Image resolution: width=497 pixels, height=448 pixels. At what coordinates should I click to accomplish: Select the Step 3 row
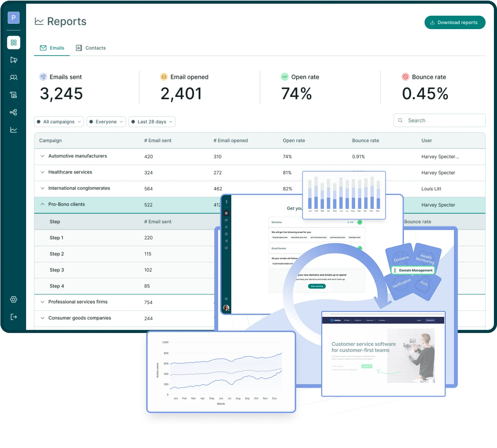click(x=125, y=270)
